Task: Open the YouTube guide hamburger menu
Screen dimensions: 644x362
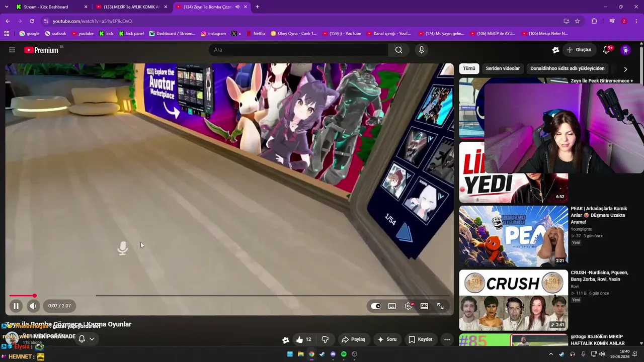Action: [x=12, y=50]
